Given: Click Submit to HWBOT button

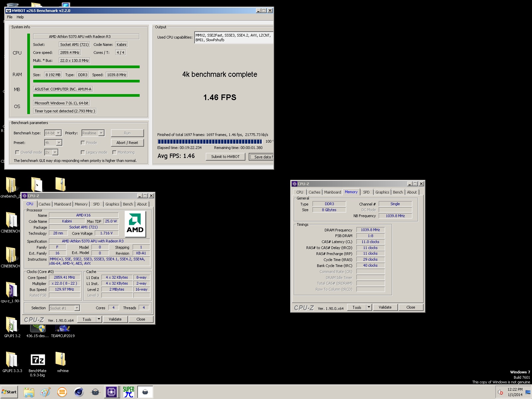Looking at the screenshot, I should pos(225,157).
